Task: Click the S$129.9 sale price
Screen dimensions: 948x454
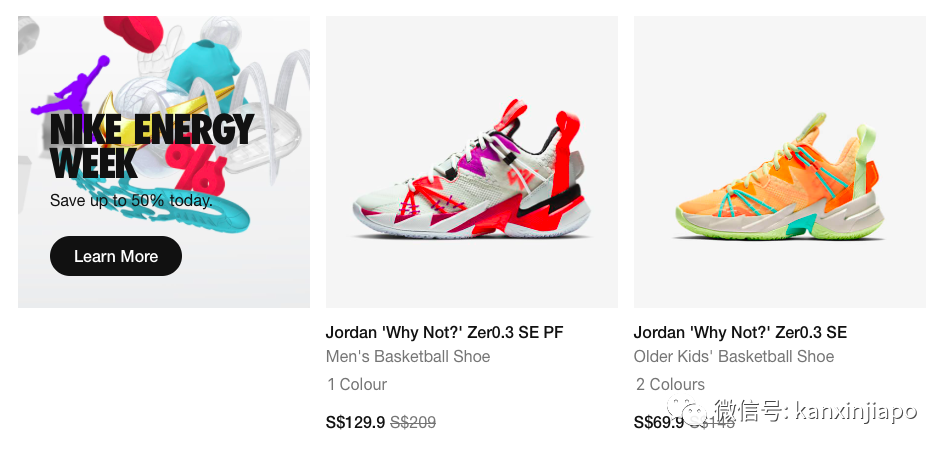Action: click(x=355, y=422)
